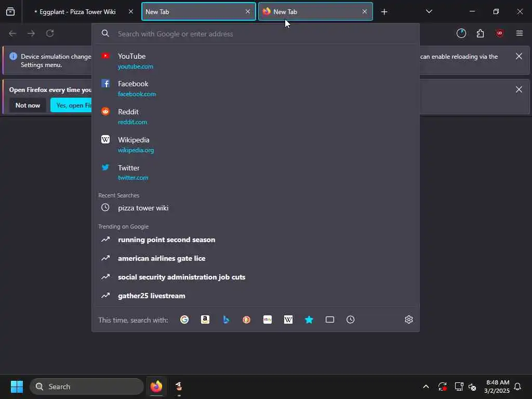Select trending social security administration job cuts
Image resolution: width=532 pixels, height=399 pixels.
point(256,277)
